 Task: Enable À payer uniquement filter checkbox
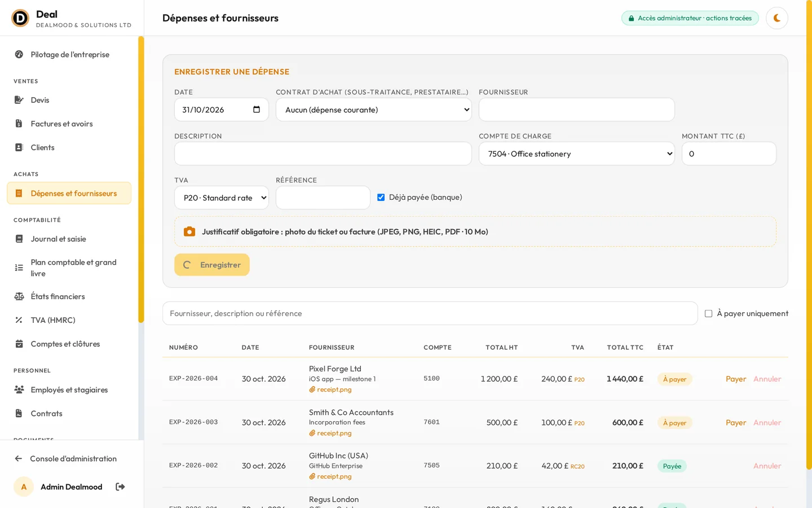coord(709,313)
